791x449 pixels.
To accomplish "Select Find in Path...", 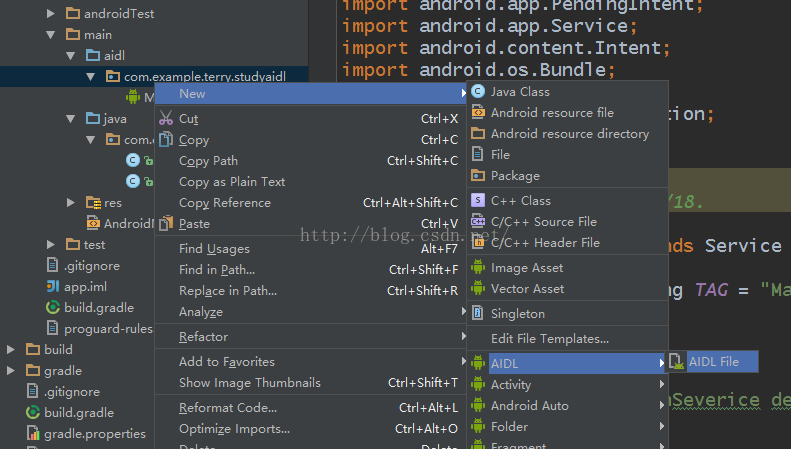I will pyautogui.click(x=311, y=269).
